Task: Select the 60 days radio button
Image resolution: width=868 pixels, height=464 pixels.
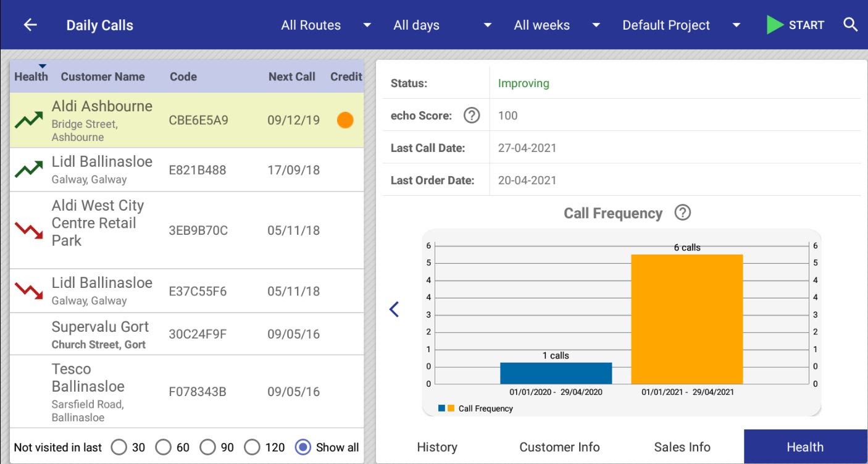Action: 164,447
